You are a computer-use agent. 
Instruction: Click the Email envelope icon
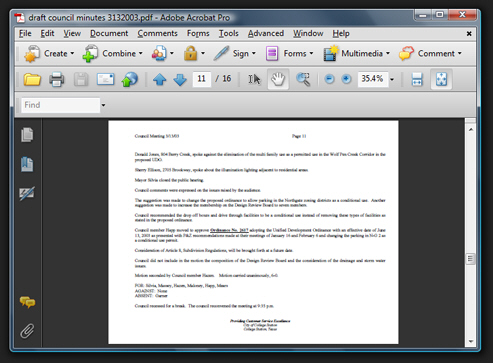[105, 79]
